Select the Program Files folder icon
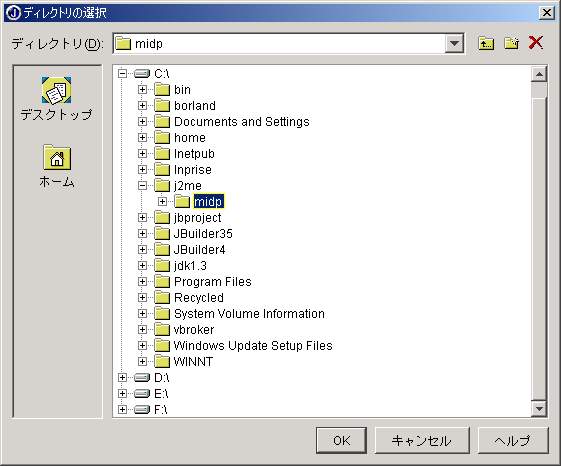The width and height of the screenshot is (561, 466). [162, 282]
